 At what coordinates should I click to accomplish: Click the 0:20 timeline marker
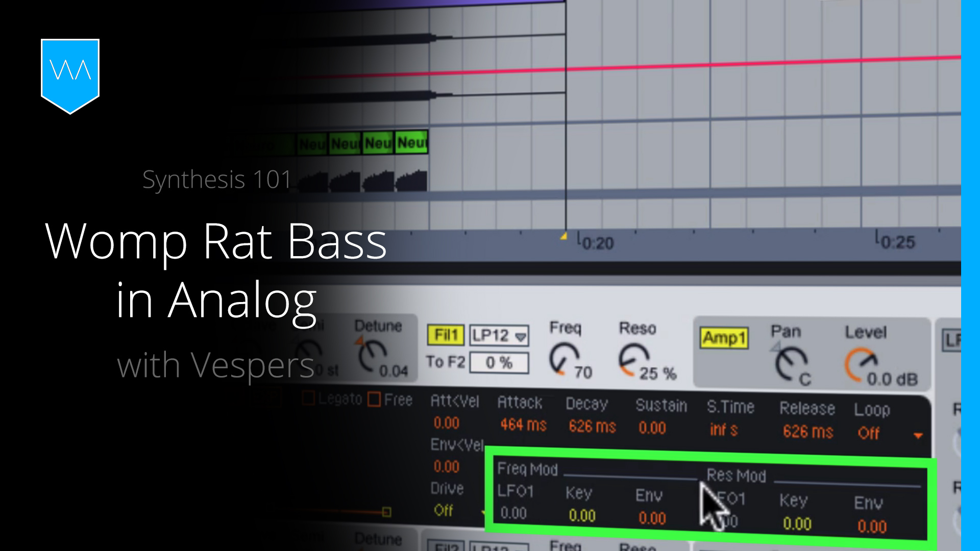[x=595, y=242]
